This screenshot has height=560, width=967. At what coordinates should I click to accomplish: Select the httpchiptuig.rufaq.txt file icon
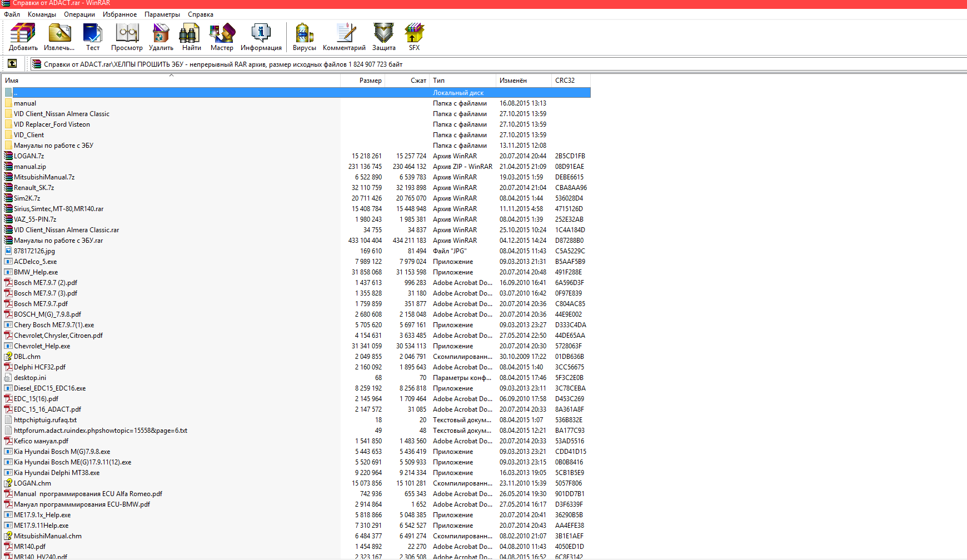click(x=8, y=420)
